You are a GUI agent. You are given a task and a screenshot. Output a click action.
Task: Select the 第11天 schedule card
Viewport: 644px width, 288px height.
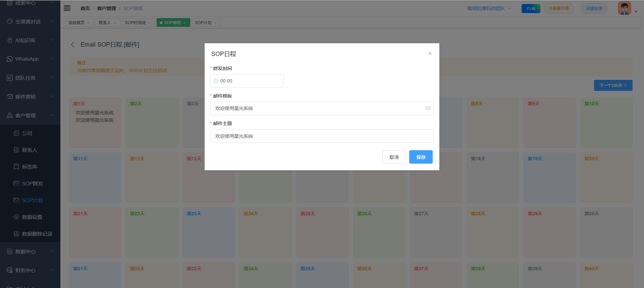pos(95,178)
